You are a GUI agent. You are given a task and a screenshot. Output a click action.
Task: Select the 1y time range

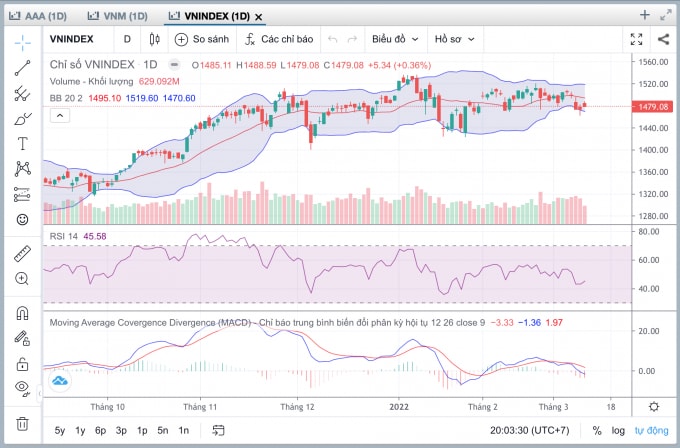80,430
